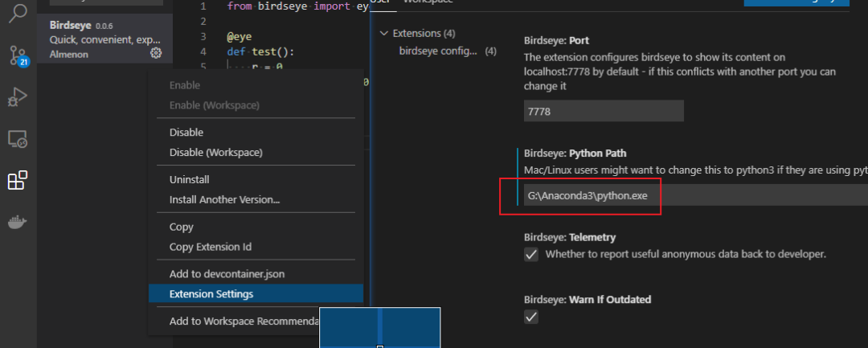The width and height of the screenshot is (868, 348).
Task: Click the Birdseye: Port setting title
Action: coord(556,41)
